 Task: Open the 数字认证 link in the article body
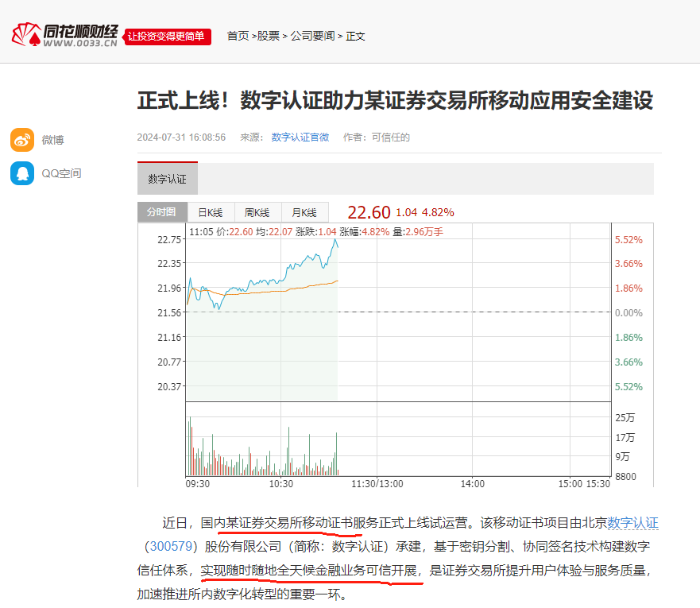(x=632, y=523)
